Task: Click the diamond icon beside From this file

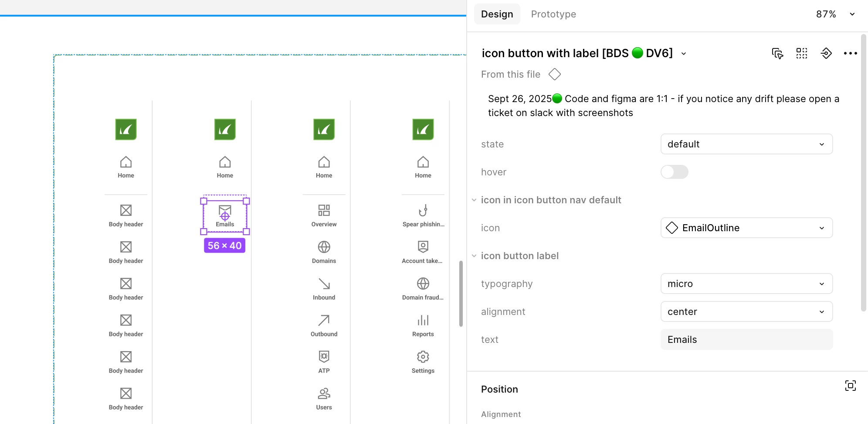Action: pyautogui.click(x=554, y=74)
